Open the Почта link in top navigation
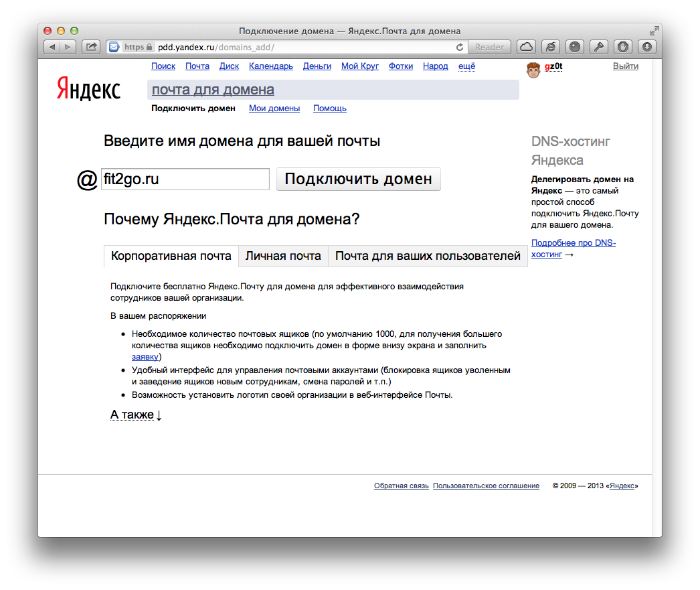This screenshot has height=590, width=700. [197, 66]
